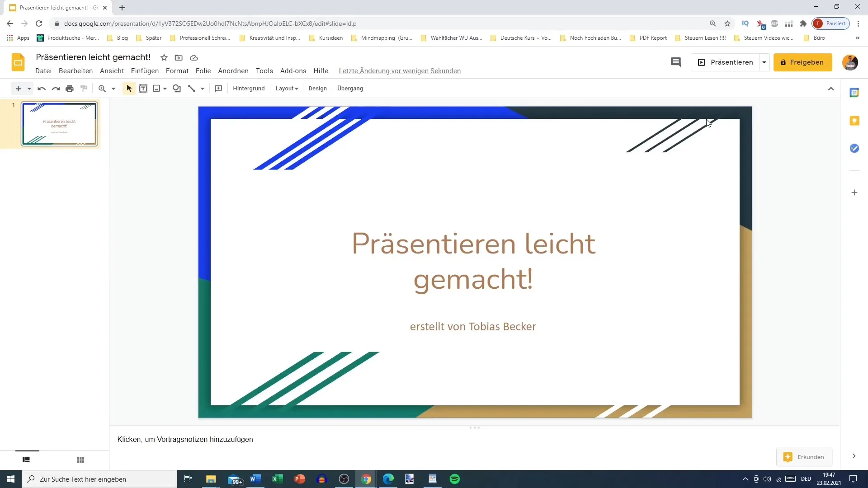Image resolution: width=868 pixels, height=488 pixels.
Task: Click the shape insertion icon
Action: pos(177,88)
